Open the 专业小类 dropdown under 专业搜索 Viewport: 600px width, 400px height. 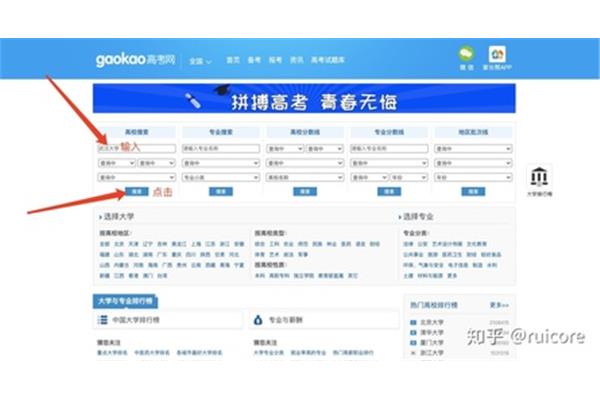(221, 177)
